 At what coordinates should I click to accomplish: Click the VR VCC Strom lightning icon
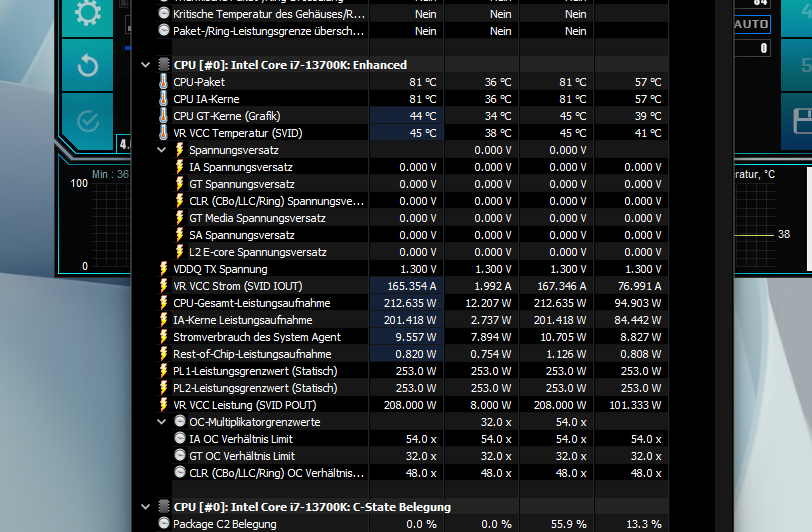[164, 286]
